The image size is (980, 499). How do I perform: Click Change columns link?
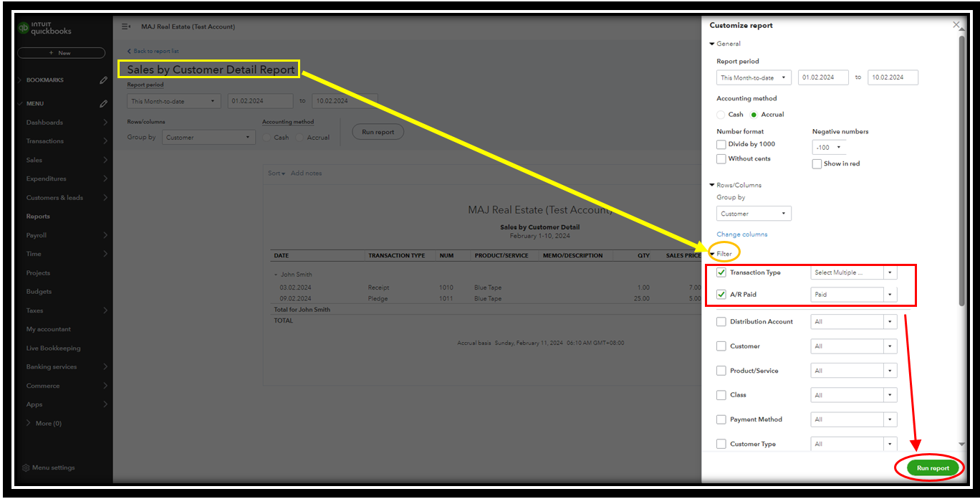pyautogui.click(x=741, y=234)
